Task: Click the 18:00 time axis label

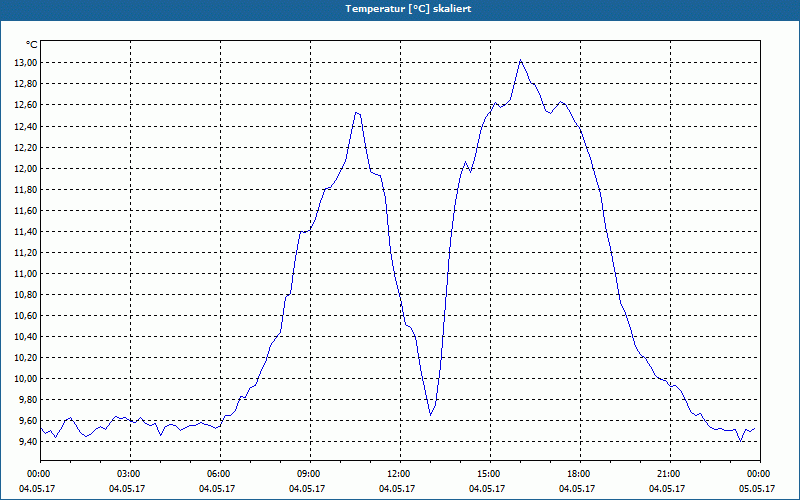Action: coord(580,474)
